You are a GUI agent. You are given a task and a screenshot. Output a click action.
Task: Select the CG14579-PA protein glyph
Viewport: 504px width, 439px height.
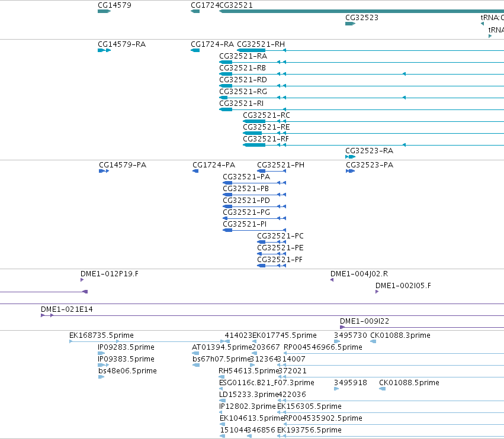pyautogui.click(x=104, y=171)
